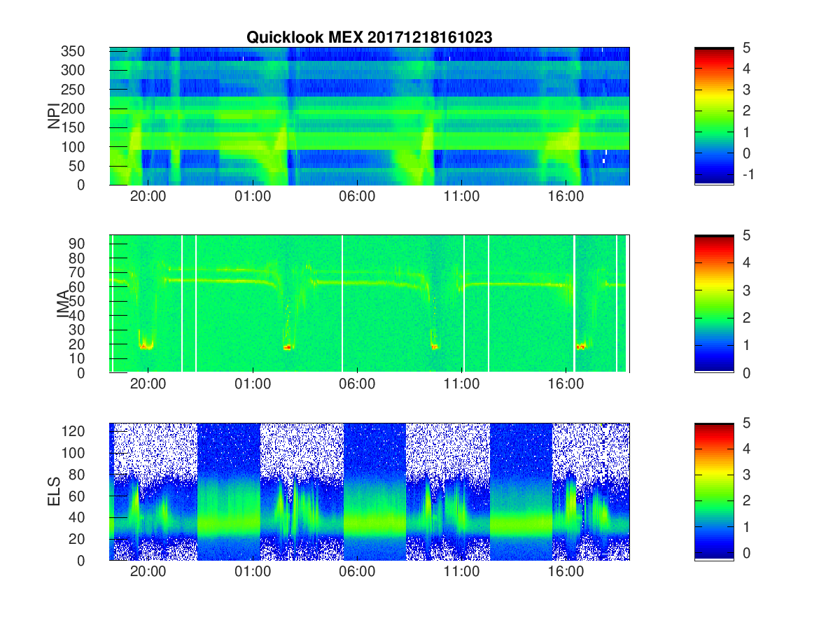This screenshot has height=630, width=840.
Task: Select the IMA y-axis label
Action: point(64,304)
